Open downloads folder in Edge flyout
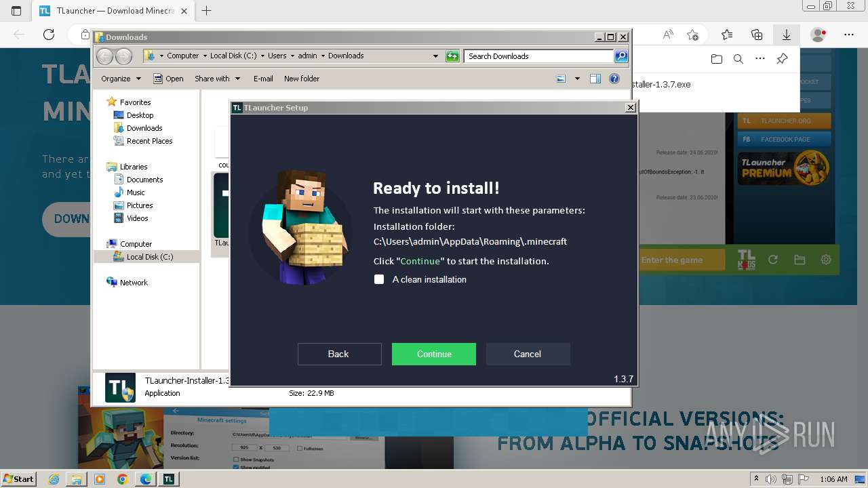Image resolution: width=868 pixels, height=488 pixels. [x=717, y=59]
